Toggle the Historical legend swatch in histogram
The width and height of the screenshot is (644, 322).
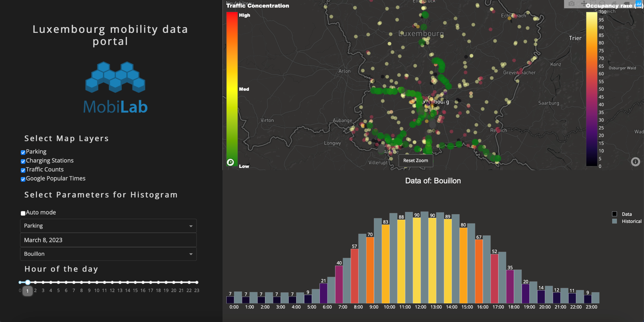coord(614,221)
